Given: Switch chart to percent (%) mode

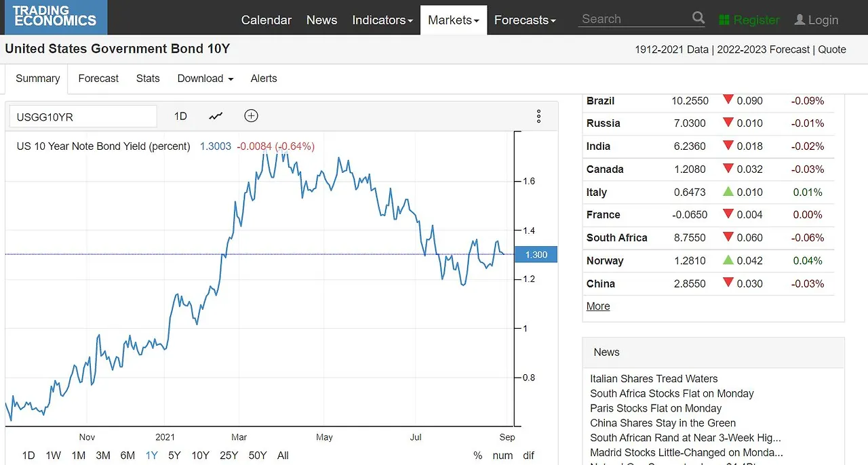Looking at the screenshot, I should tap(477, 456).
